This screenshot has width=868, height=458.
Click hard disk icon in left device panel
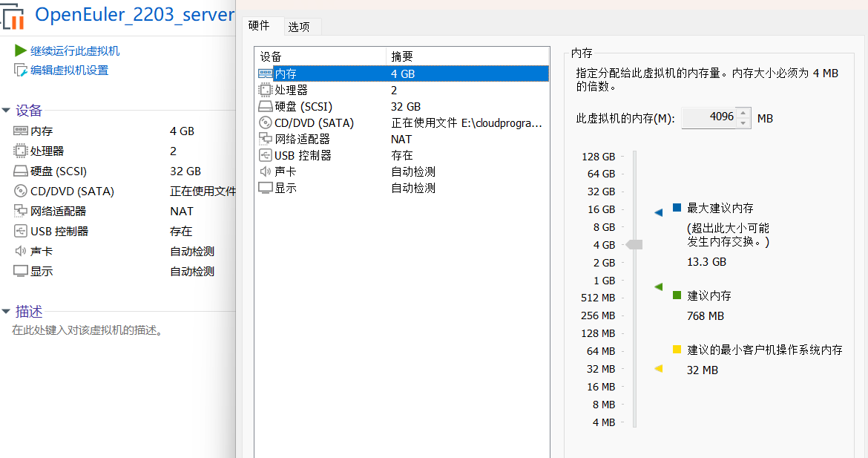point(21,171)
